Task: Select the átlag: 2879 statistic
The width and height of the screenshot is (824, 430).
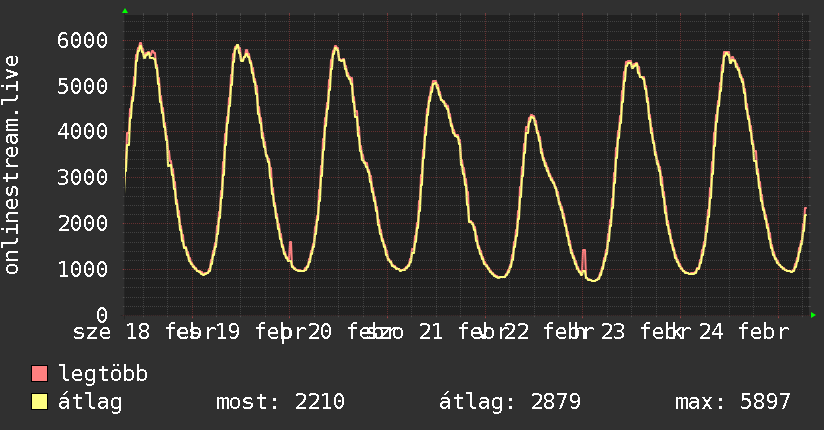Action: (x=510, y=402)
